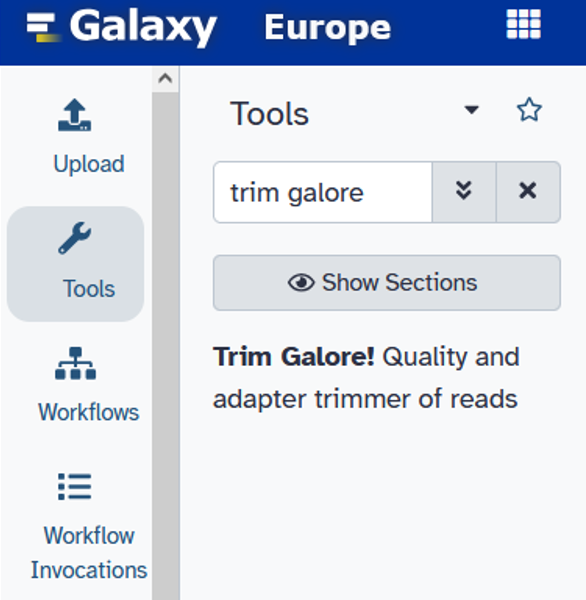Click the Tools panel heading
586x600 pixels.
(x=269, y=114)
